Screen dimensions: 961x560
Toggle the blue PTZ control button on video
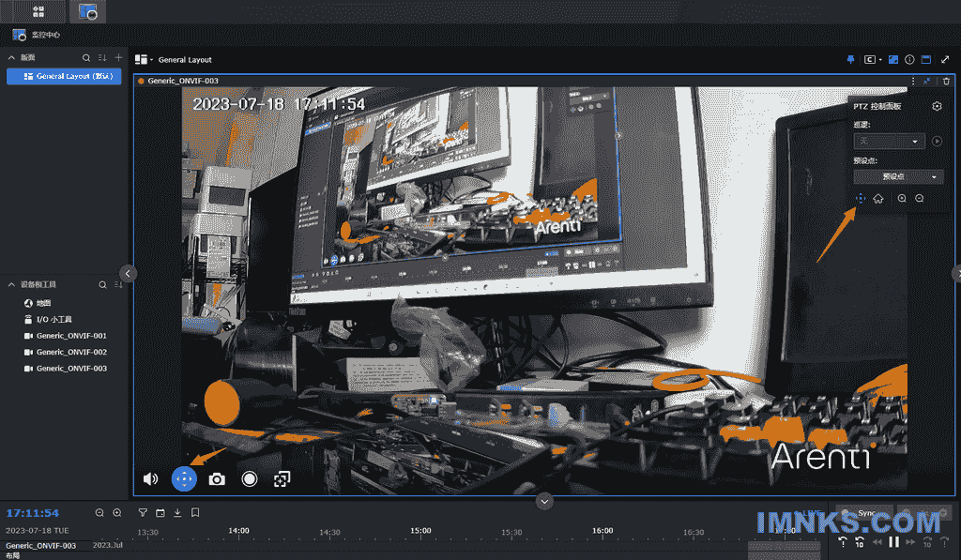(x=185, y=479)
